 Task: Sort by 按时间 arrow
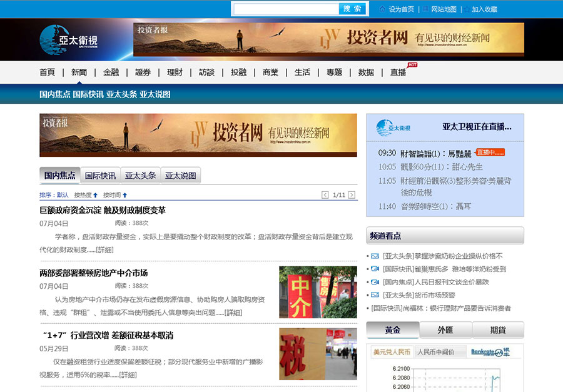pyautogui.click(x=125, y=195)
